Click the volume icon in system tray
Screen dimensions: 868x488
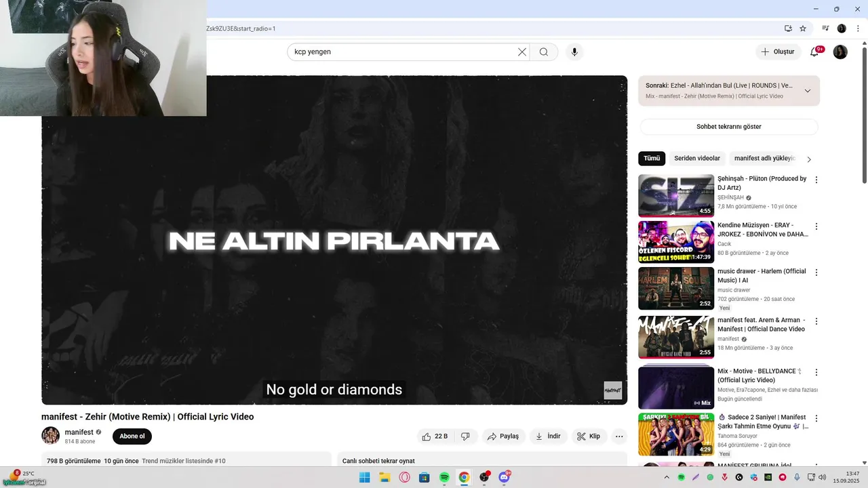point(822,477)
